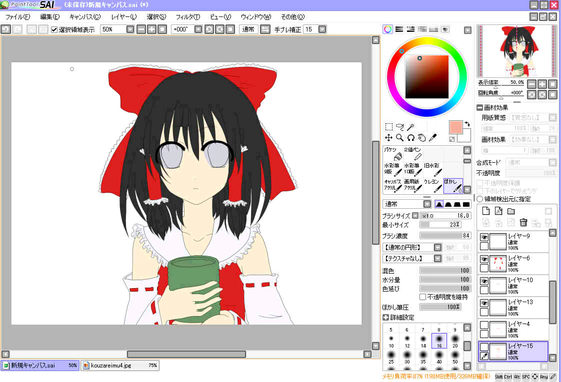Click the delete layer trash icon
The image size is (561, 382).
click(x=523, y=222)
